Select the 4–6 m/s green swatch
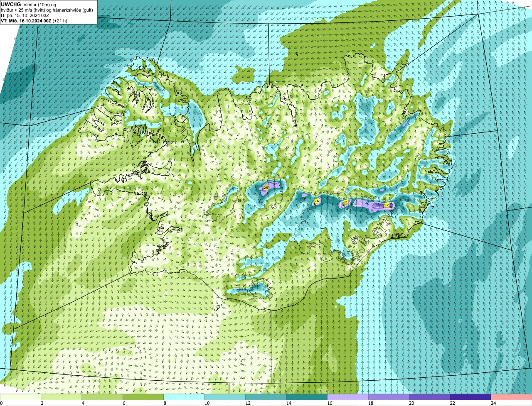532x406 pixels. 102,397
